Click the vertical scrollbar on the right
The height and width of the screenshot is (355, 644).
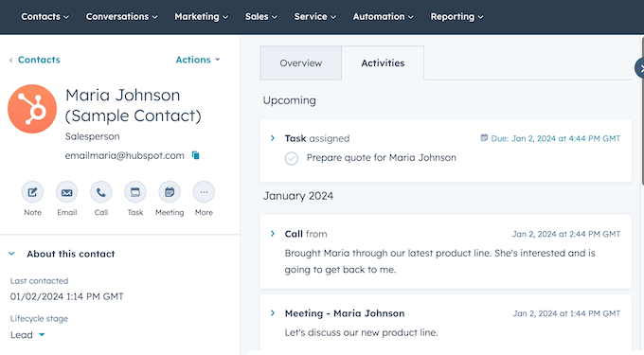click(642, 111)
